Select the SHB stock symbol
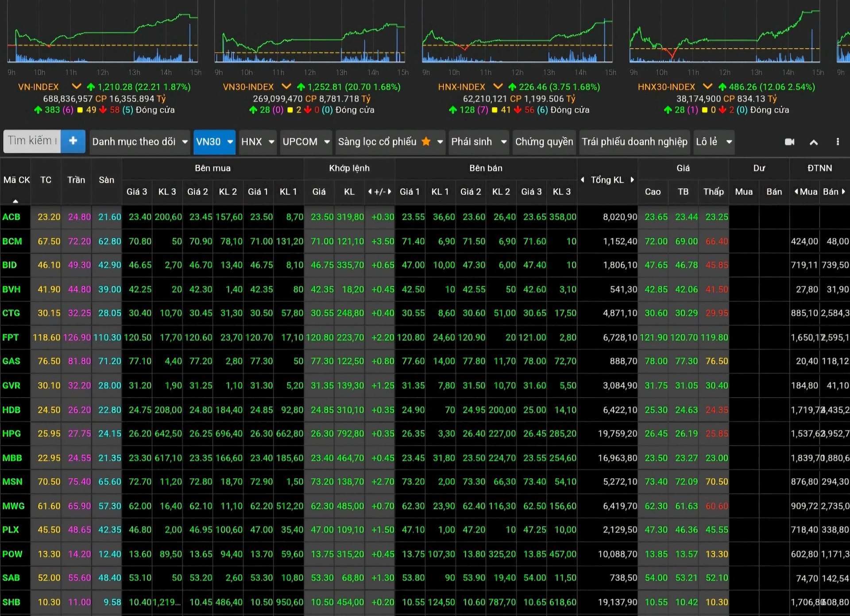The width and height of the screenshot is (850, 616). click(11, 602)
